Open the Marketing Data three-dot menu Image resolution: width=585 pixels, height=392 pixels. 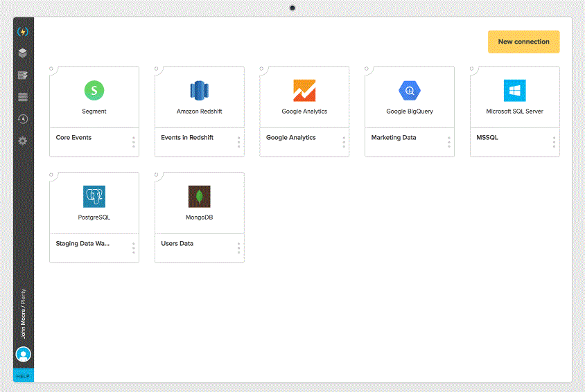pos(449,142)
